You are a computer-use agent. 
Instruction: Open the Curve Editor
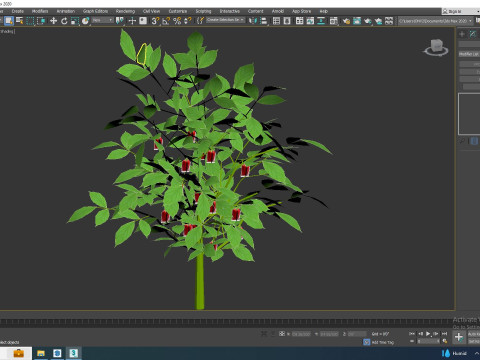point(310,21)
